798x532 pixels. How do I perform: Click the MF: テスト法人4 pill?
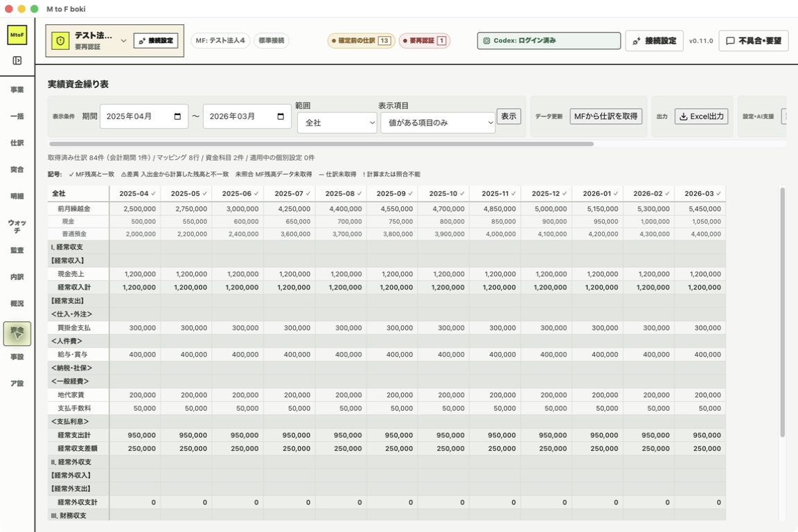(x=220, y=41)
